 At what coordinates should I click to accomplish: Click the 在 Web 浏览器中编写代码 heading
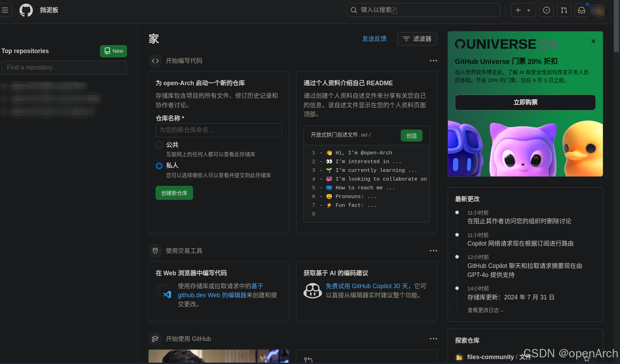pos(191,273)
